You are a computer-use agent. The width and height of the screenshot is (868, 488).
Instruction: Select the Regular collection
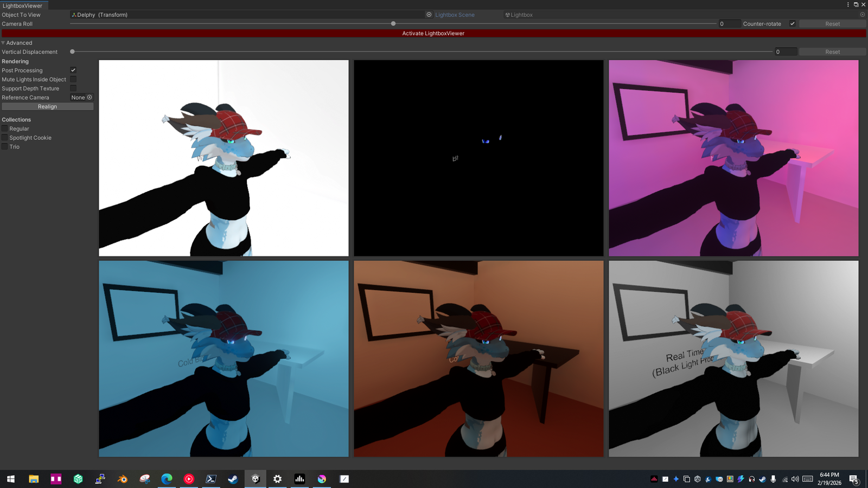click(x=5, y=129)
